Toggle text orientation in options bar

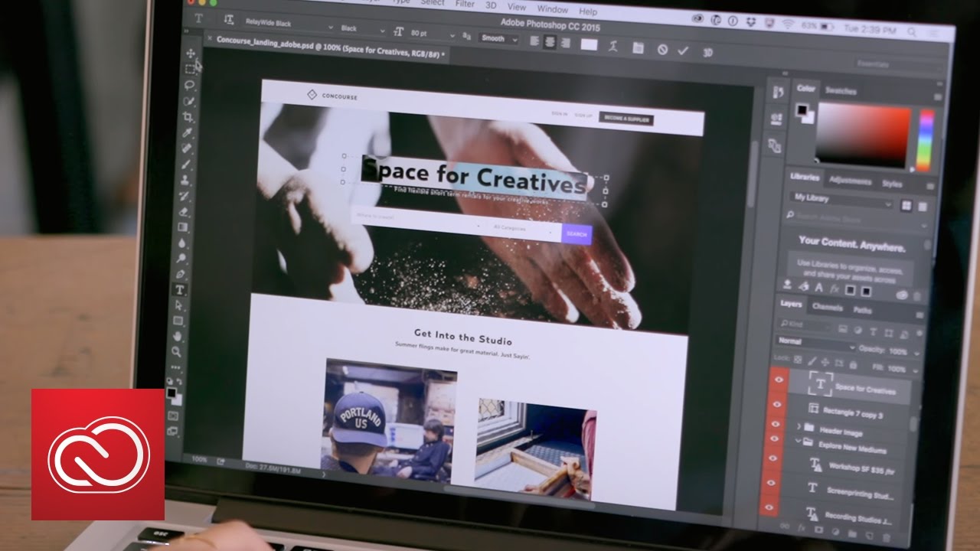229,21
